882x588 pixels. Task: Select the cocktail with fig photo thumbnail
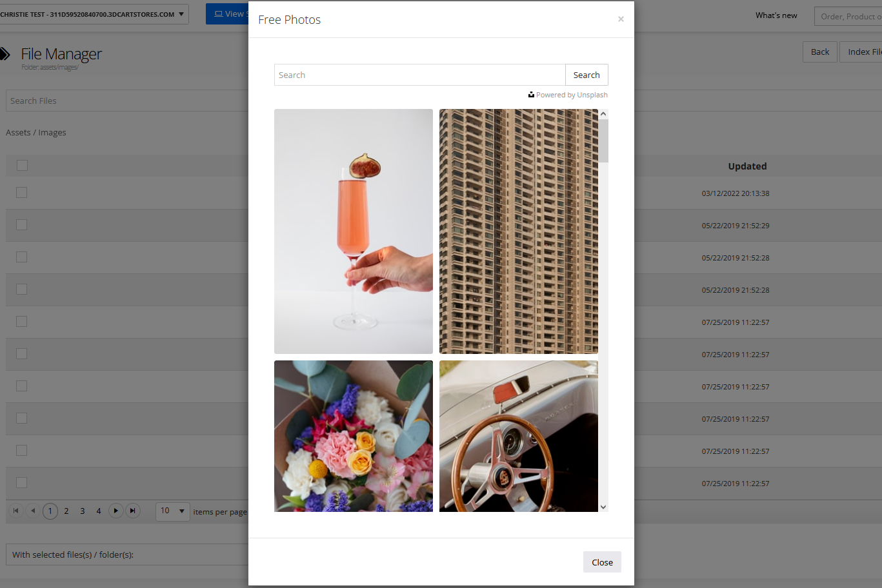tap(353, 231)
